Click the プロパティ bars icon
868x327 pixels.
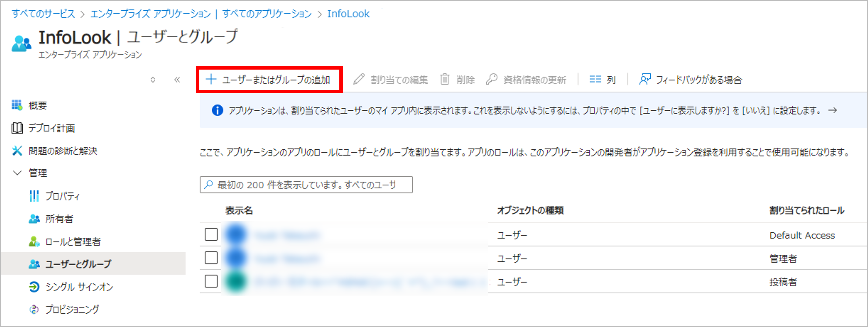click(34, 196)
